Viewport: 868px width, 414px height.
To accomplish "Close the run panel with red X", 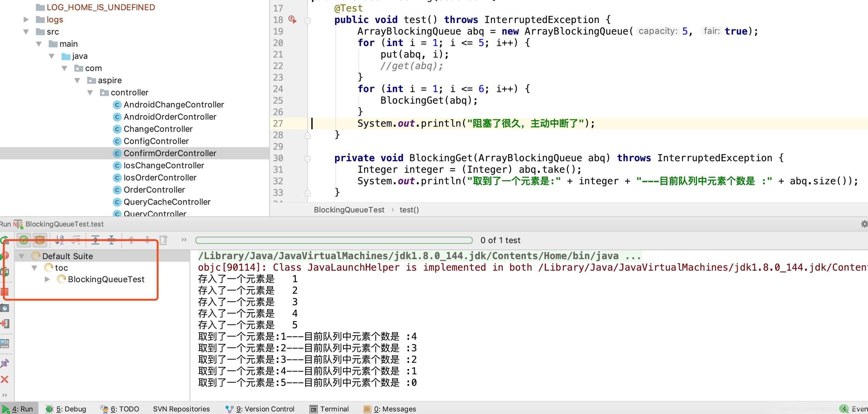I will pos(5,379).
